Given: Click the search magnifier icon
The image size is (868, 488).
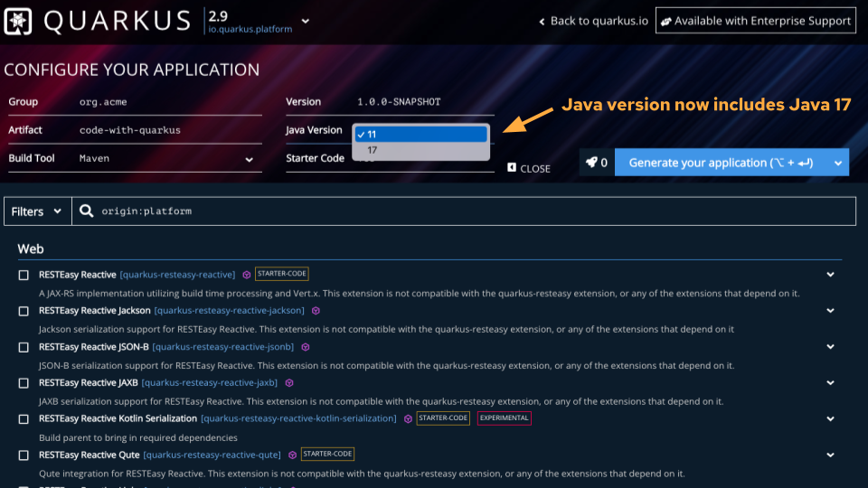Looking at the screenshot, I should click(x=87, y=211).
